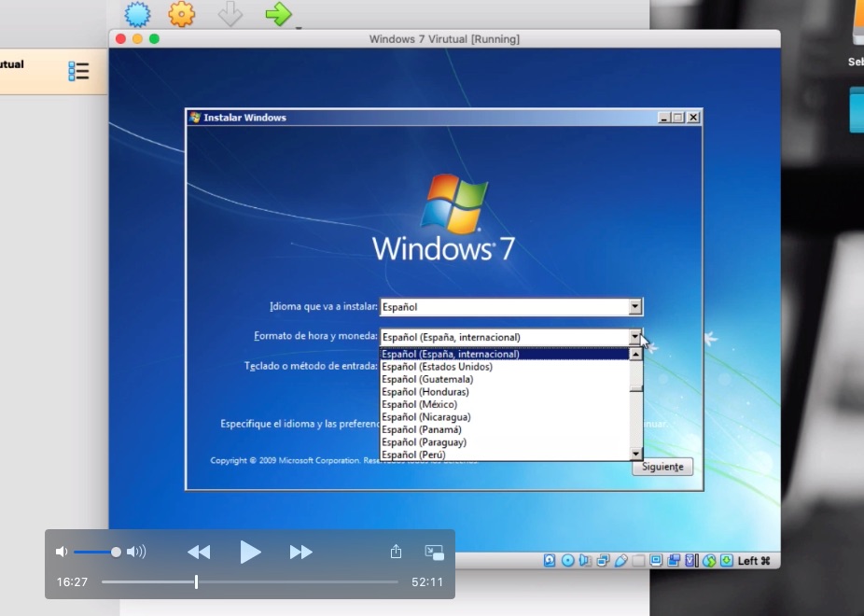This screenshot has height=616, width=864.
Task: Open the Idioma que va a instalar dropdown arrow
Action: tap(634, 306)
